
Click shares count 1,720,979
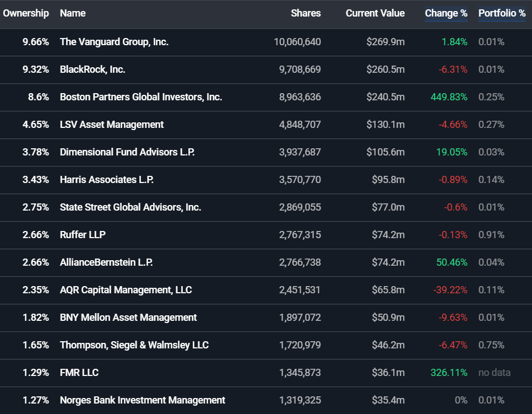(x=300, y=345)
